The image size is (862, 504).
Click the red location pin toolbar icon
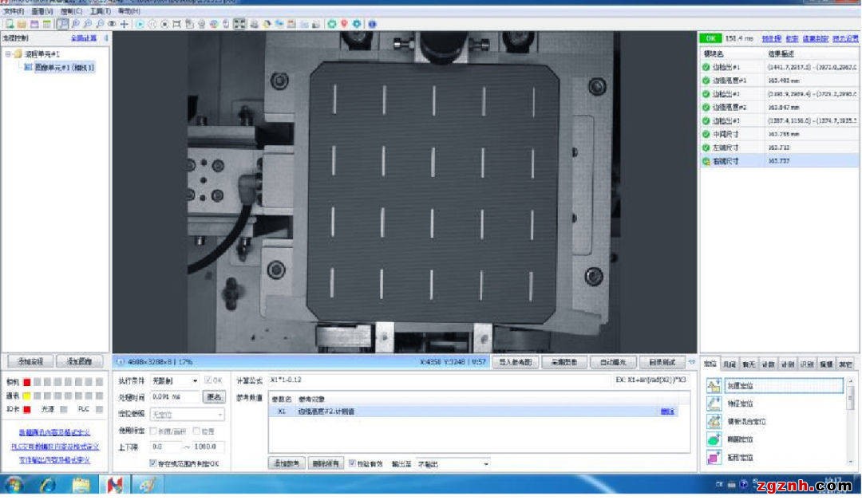point(344,24)
